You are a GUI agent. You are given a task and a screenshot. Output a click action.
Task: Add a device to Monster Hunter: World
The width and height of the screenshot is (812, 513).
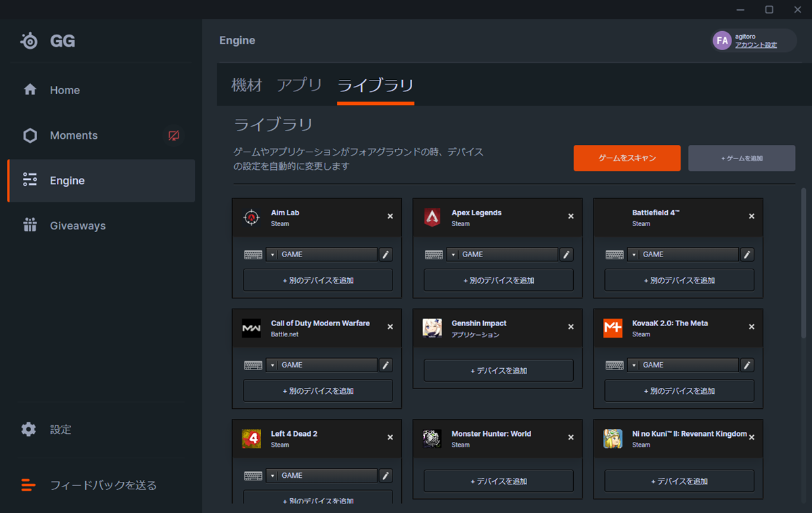tap(499, 481)
